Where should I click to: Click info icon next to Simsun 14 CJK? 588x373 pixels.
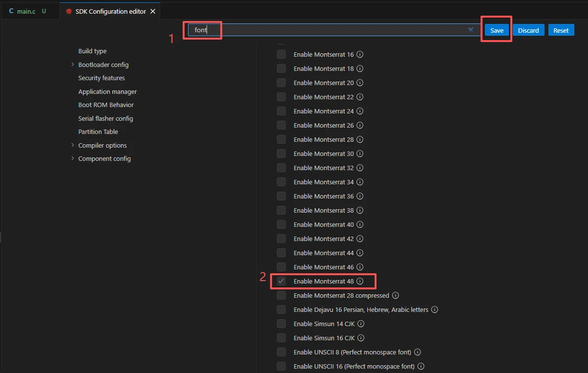(x=361, y=324)
